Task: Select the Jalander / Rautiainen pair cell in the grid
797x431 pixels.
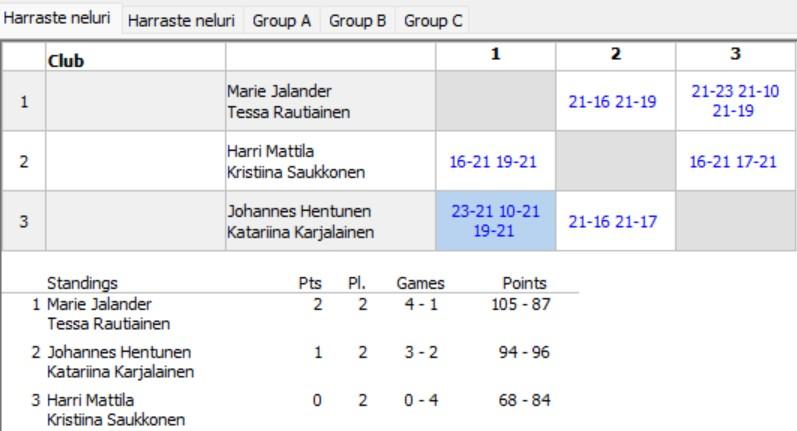Action: click(330, 102)
